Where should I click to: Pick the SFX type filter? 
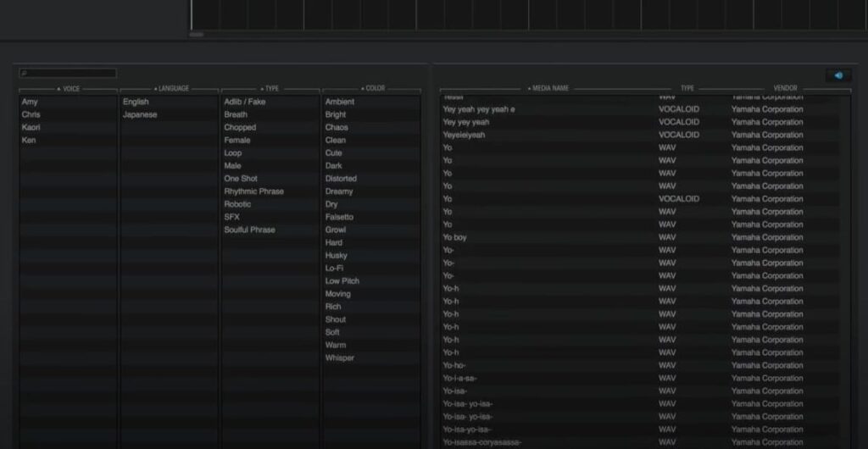point(270,217)
